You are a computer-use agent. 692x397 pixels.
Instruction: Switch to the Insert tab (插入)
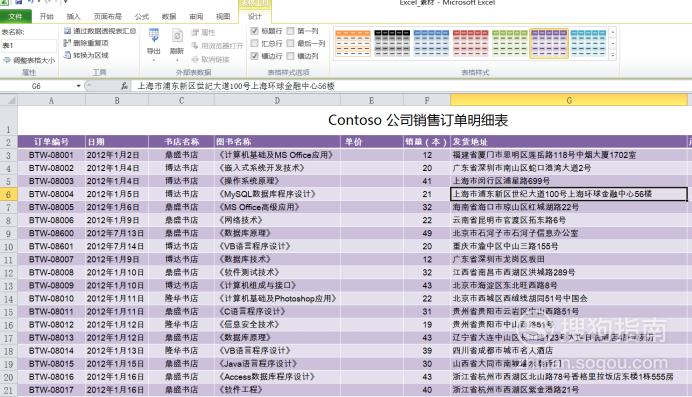pyautogui.click(x=73, y=17)
